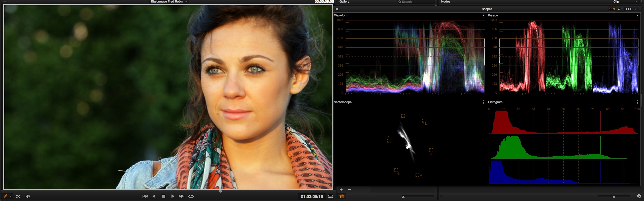
Task: Open the 4 UP scope layout dropdown
Action: click(x=631, y=9)
